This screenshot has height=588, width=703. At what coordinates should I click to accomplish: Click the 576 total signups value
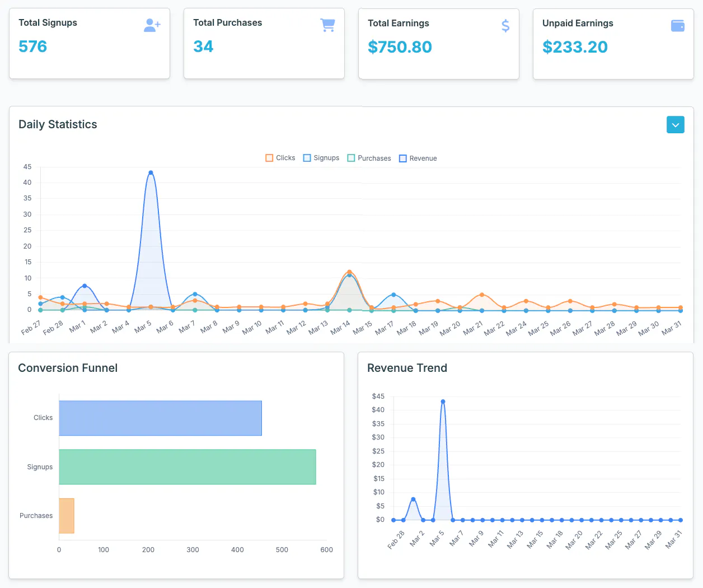(32, 46)
